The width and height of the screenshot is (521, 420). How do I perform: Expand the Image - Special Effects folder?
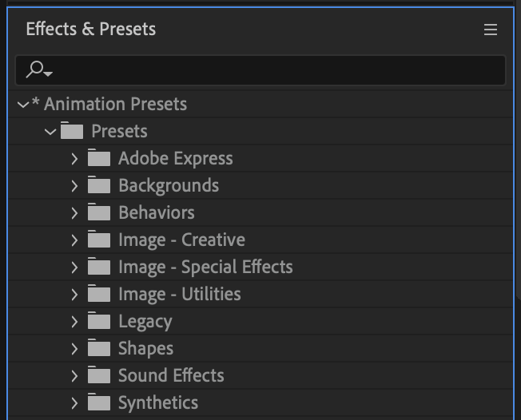(74, 267)
